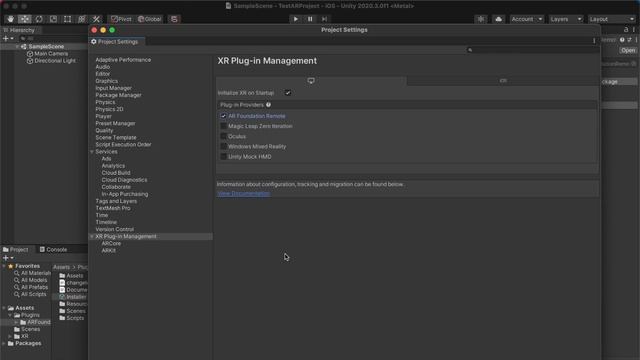Image resolution: width=640 pixels, height=360 pixels.
Task: Open the View Documentation link
Action: (244, 193)
